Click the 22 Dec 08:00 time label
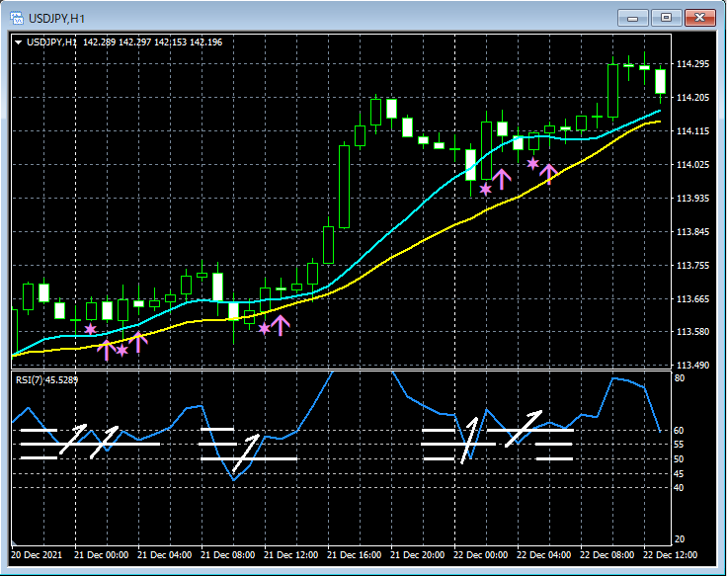 (x=607, y=555)
